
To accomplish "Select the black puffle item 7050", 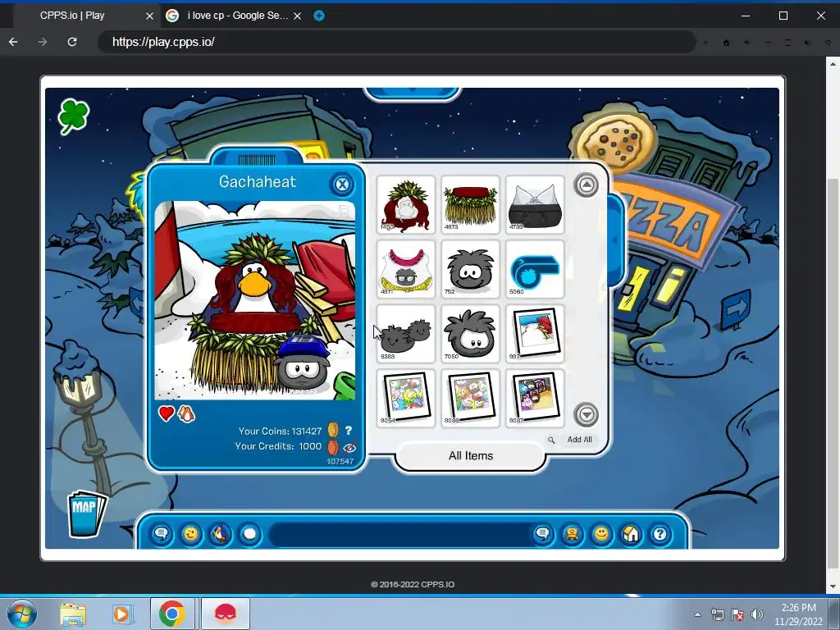I will tap(470, 333).
